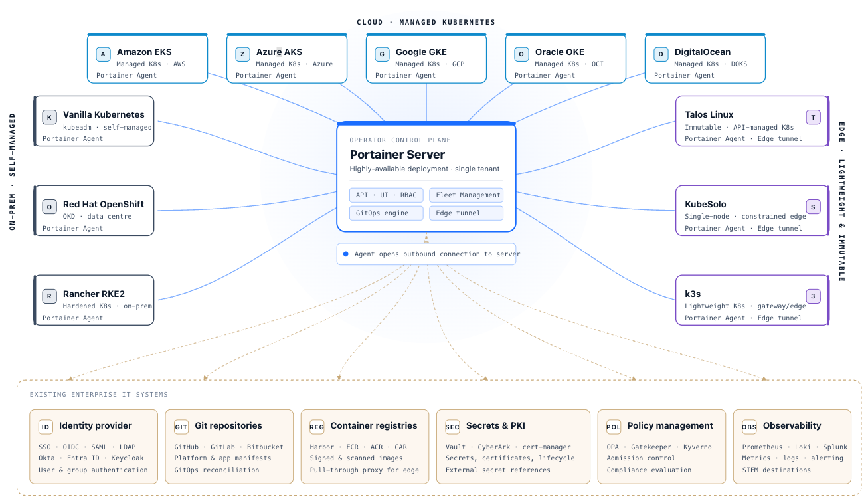Image resolution: width=868 pixels, height=503 pixels.
Task: Click the "EDGE · LIGHTWEIGHT & IMMUTABLE" vertical label
Action: [x=841, y=201]
